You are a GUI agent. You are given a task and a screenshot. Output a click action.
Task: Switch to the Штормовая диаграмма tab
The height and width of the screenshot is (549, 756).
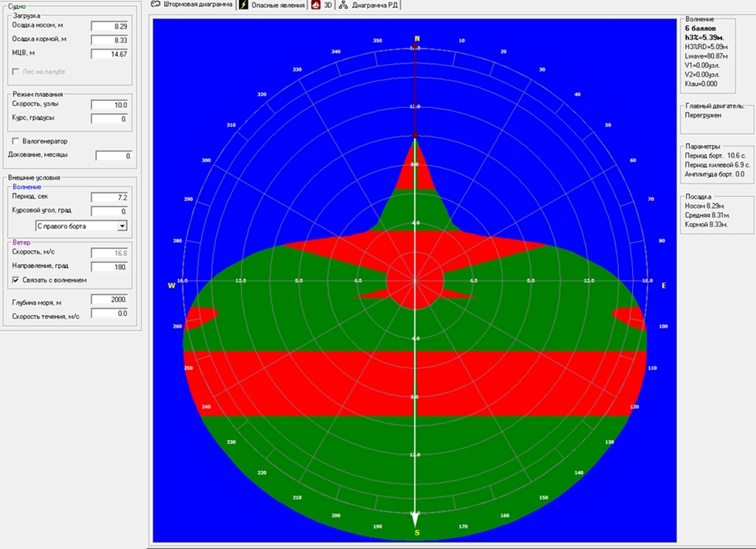click(192, 6)
